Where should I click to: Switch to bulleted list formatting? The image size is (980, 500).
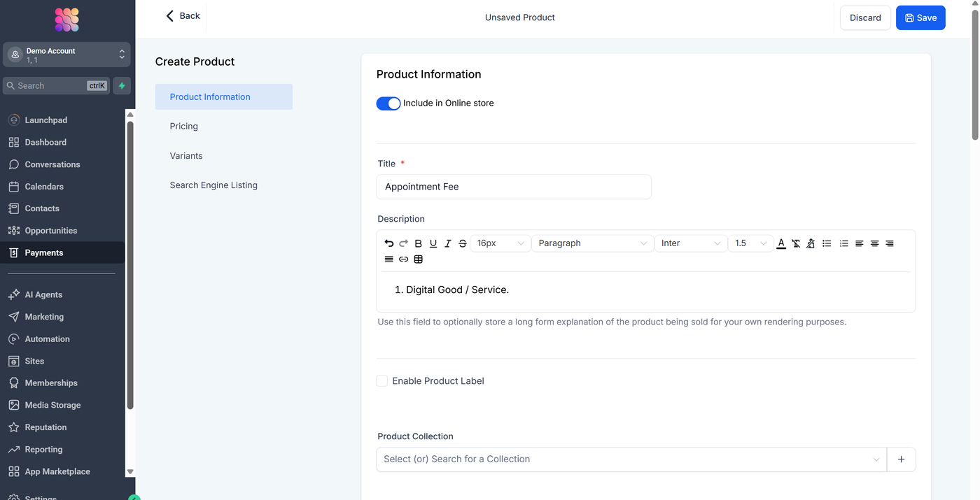[827, 243]
